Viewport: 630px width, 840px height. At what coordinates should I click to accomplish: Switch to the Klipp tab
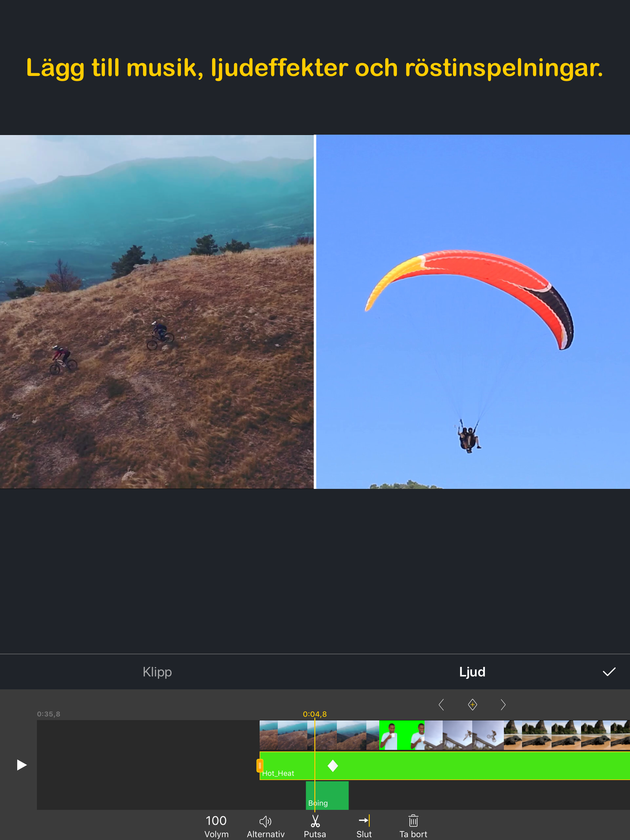coord(157,672)
